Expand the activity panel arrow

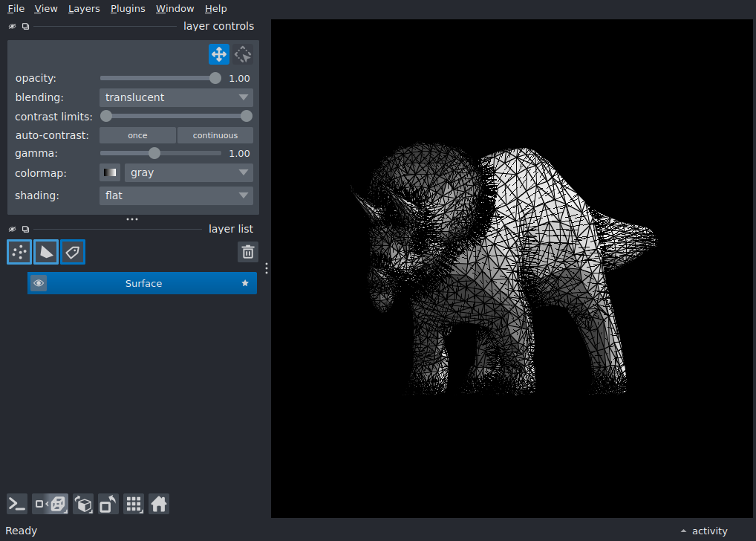point(683,531)
